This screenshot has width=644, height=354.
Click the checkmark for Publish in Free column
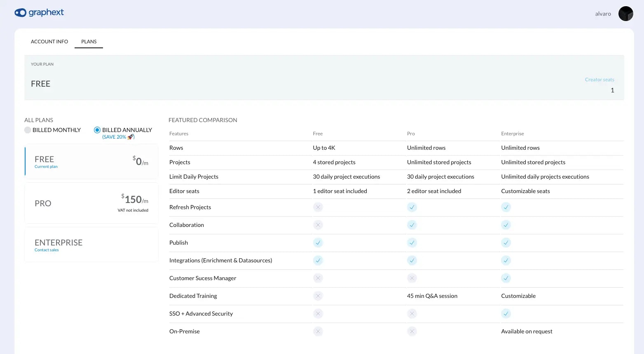coord(318,243)
